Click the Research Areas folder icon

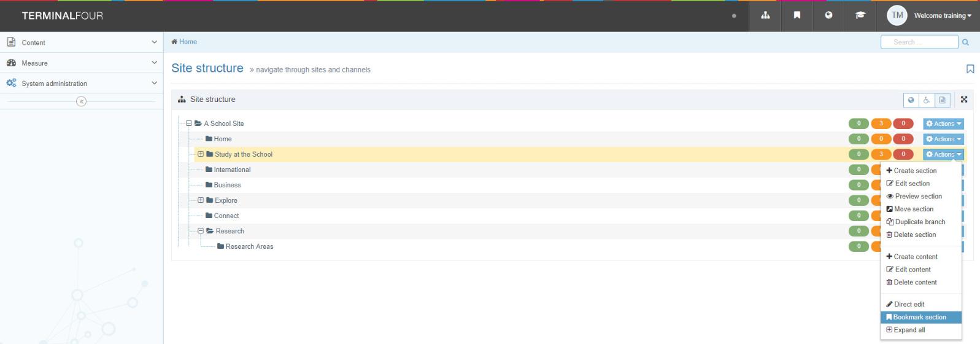click(x=220, y=246)
